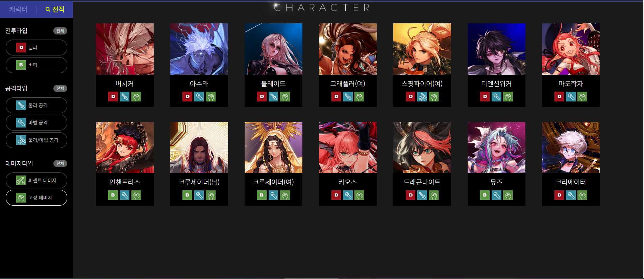Select the 마법 공격 filter
This screenshot has height=279, width=644.
(36, 122)
